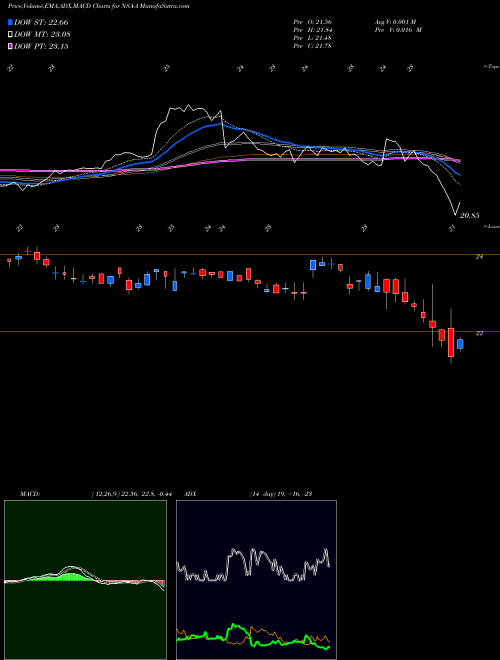Click the magenta DOW PT legend swatch
The image size is (500, 660).
click(x=10, y=46)
